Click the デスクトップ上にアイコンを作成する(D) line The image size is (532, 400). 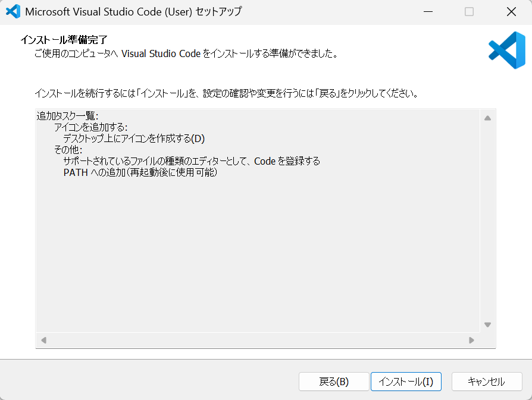(x=134, y=138)
